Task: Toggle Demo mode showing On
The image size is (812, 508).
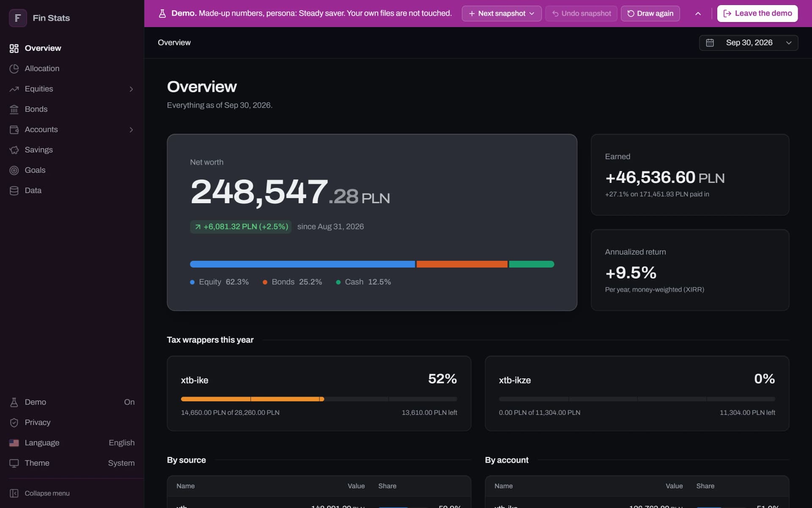Action: [x=72, y=402]
